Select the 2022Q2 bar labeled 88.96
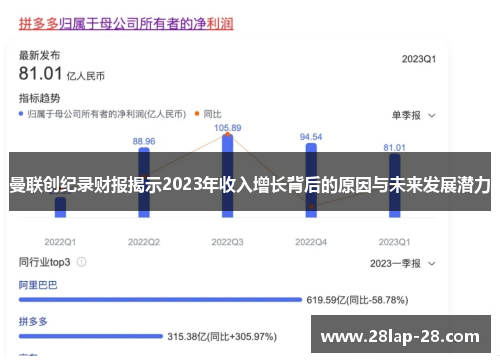 point(144,183)
